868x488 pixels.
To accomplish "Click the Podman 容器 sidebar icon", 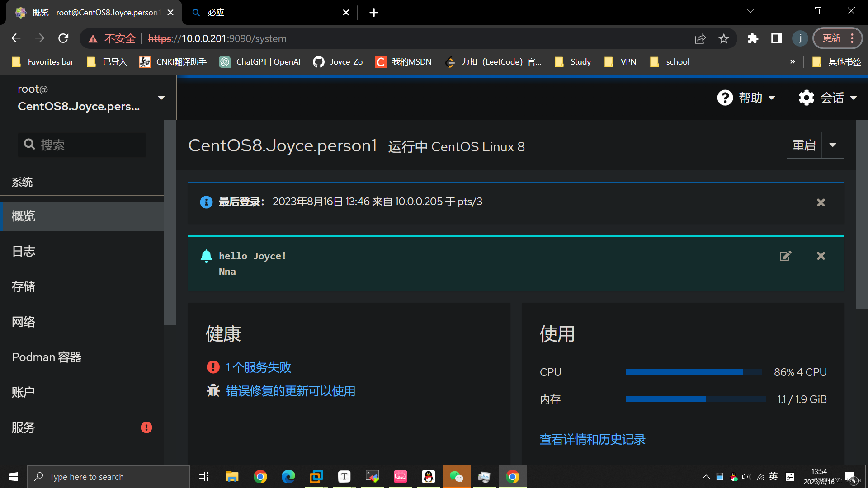I will pyautogui.click(x=46, y=357).
